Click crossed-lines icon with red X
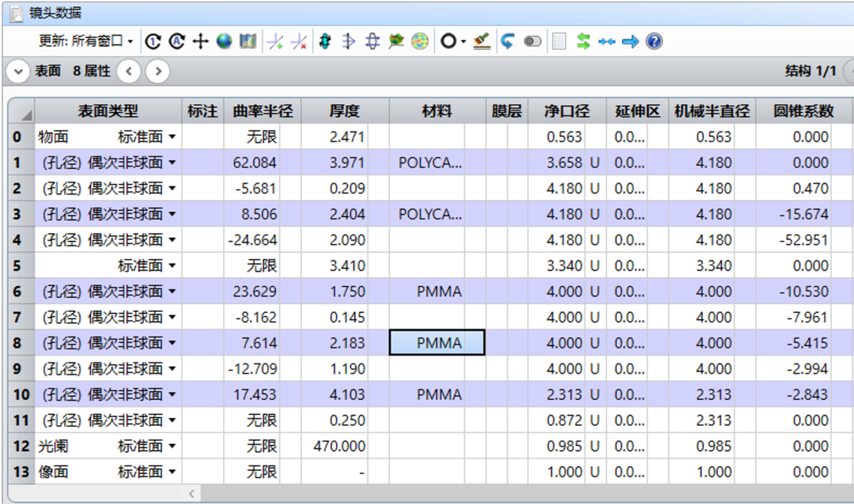This screenshot has width=854, height=504. click(x=299, y=41)
